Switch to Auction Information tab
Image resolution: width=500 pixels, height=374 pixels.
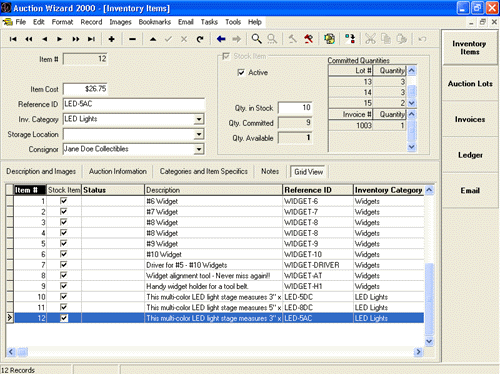pos(118,171)
